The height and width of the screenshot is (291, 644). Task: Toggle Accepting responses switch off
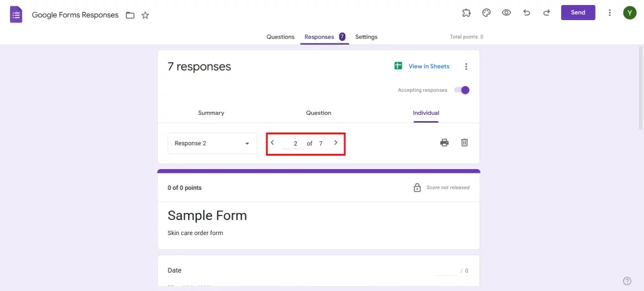click(x=462, y=91)
